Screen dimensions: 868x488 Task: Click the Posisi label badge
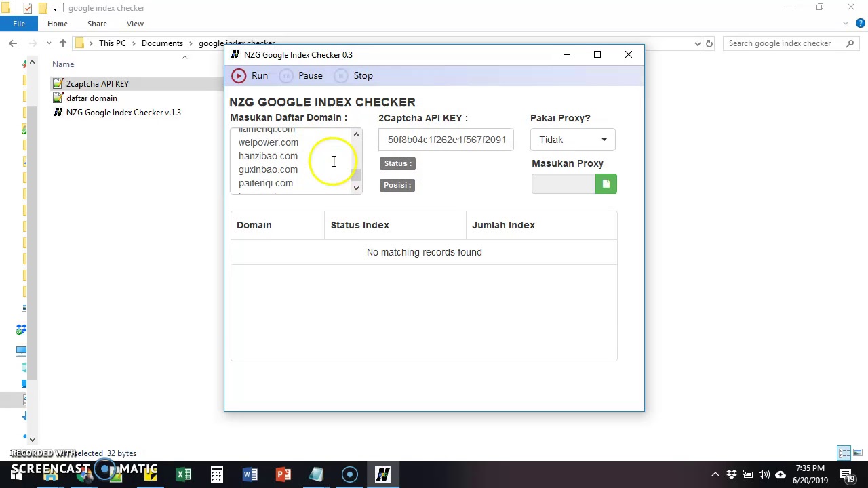(397, 185)
